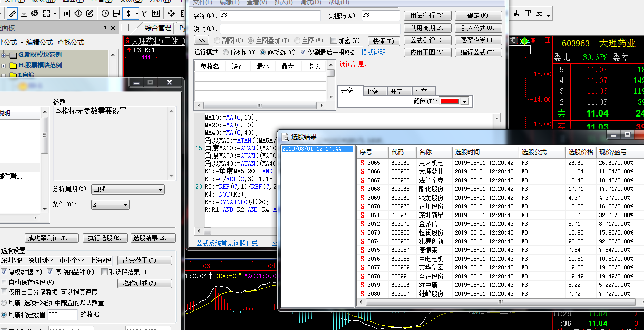Viewport: 644px width, 330px height.
Task: Click the diamond alert warning icon
Action: click(x=79, y=13)
